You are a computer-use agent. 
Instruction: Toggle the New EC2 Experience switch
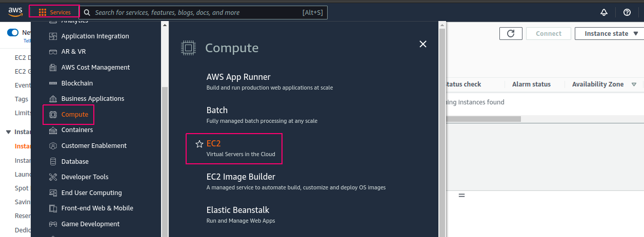13,33
